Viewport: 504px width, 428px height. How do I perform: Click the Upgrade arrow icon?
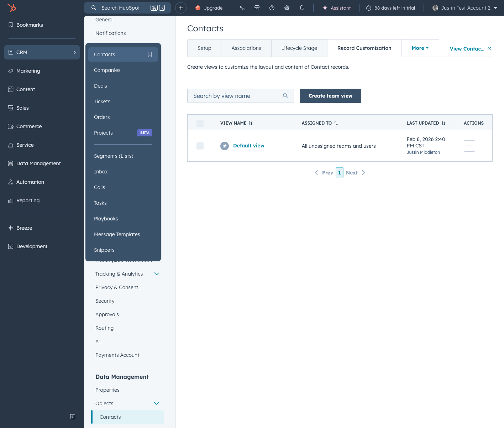click(x=198, y=8)
